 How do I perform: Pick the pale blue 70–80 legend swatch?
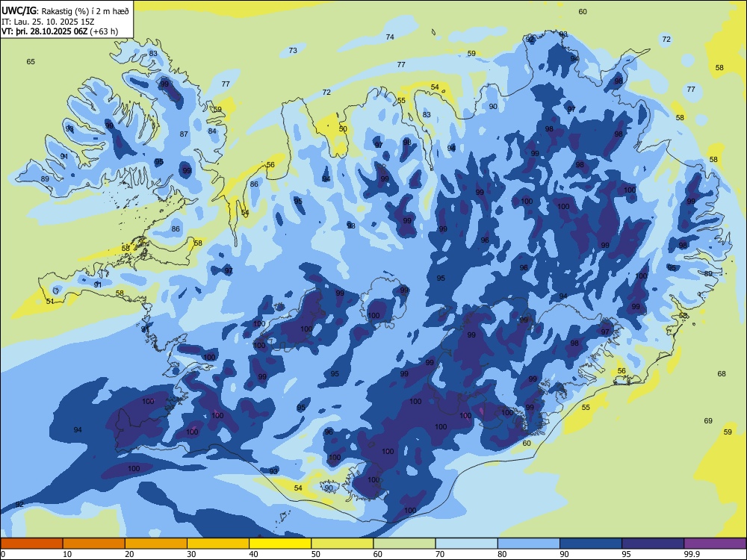click(x=466, y=544)
